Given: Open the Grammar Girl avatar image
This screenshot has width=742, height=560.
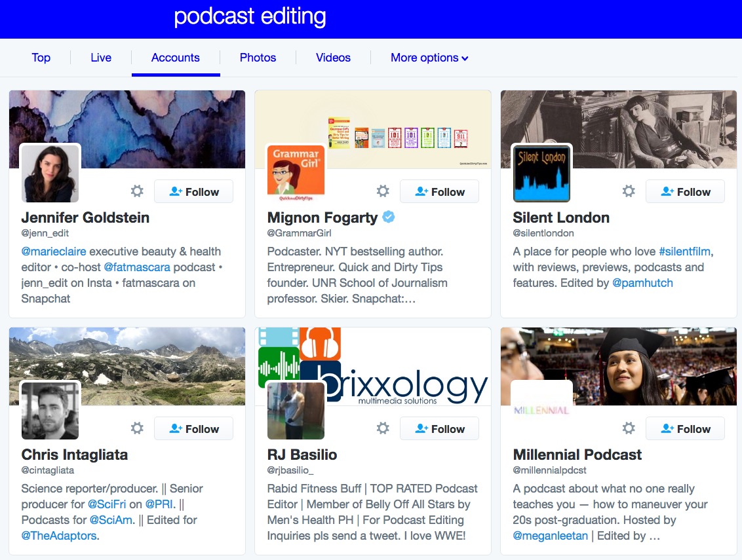Looking at the screenshot, I should (296, 174).
